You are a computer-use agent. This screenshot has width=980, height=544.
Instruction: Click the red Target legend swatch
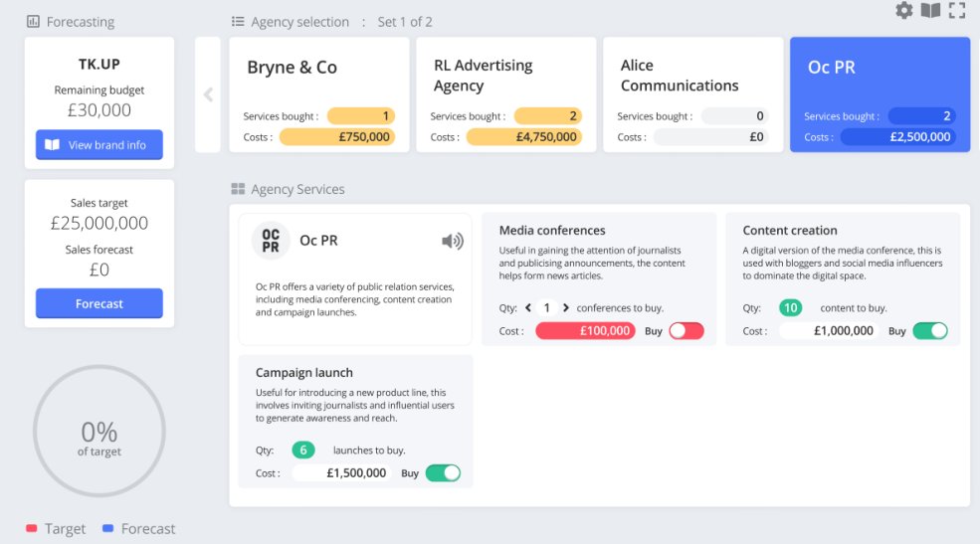[31, 528]
